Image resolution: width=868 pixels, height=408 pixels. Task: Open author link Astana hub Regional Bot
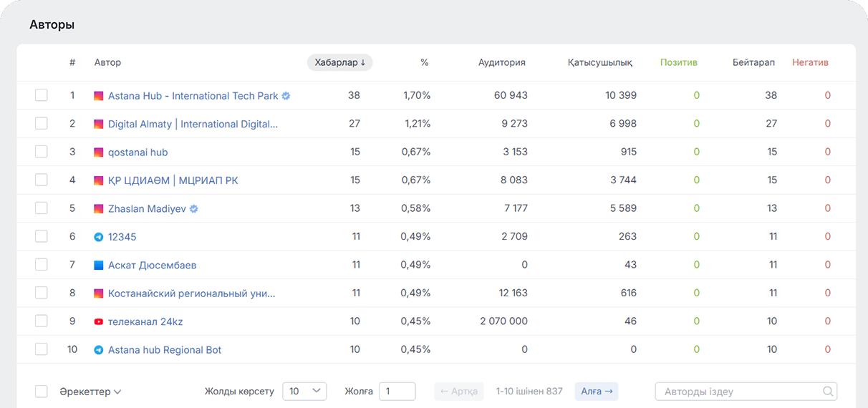point(165,350)
